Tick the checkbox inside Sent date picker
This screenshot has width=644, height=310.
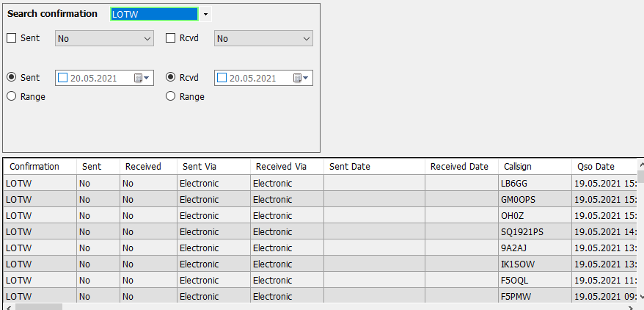point(62,78)
